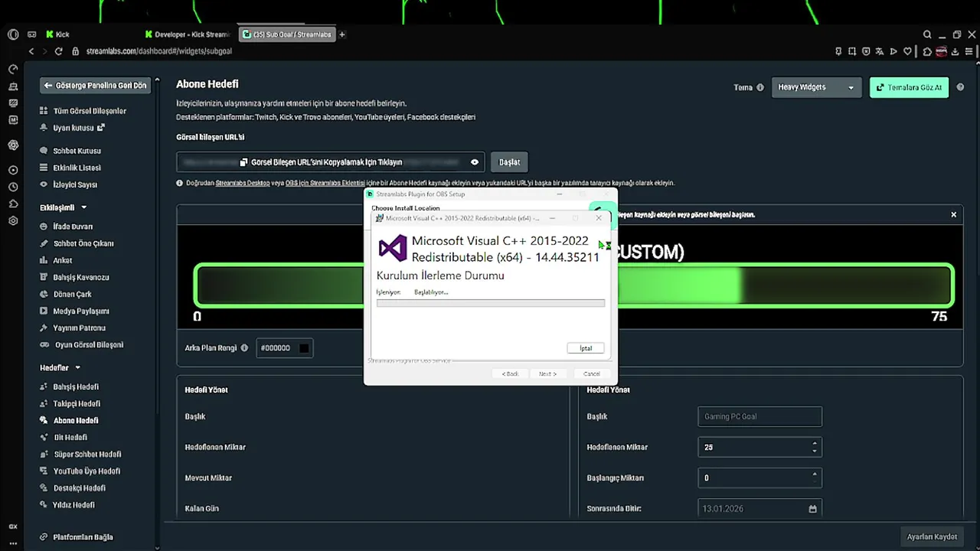Open the browser extensions puzzle icon
980x551 pixels.
click(x=926, y=51)
